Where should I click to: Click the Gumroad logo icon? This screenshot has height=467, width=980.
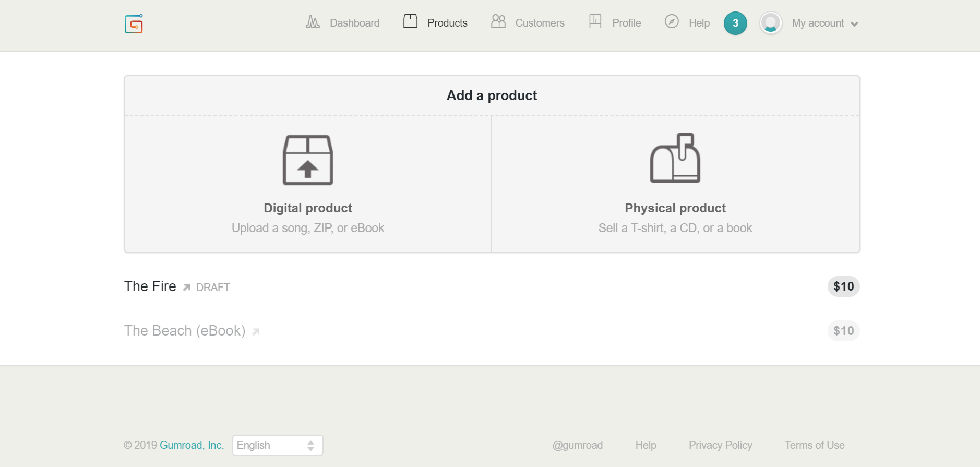134,23
